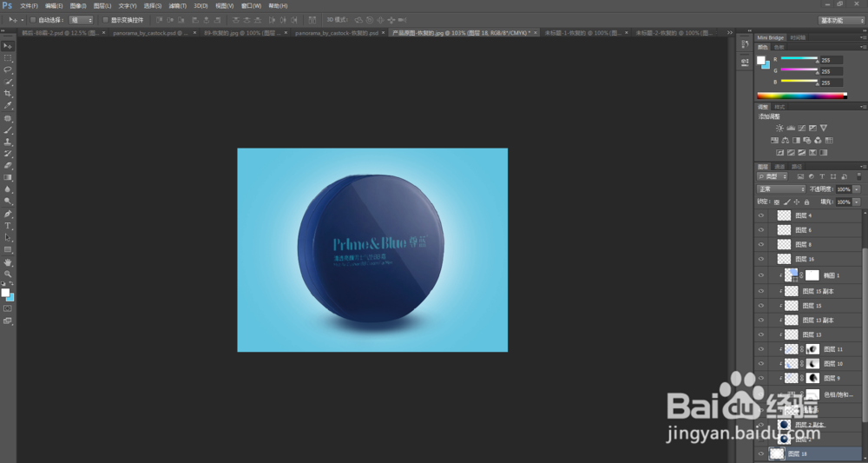Add a Channel Mixer adjustment
Screen dimensions: 868x463
[819, 140]
